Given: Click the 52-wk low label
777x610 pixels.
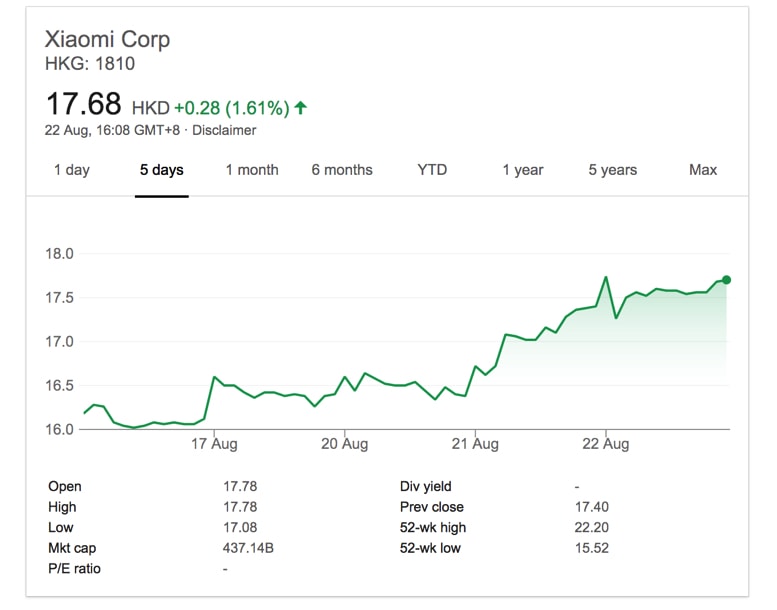Looking at the screenshot, I should click(x=430, y=548).
